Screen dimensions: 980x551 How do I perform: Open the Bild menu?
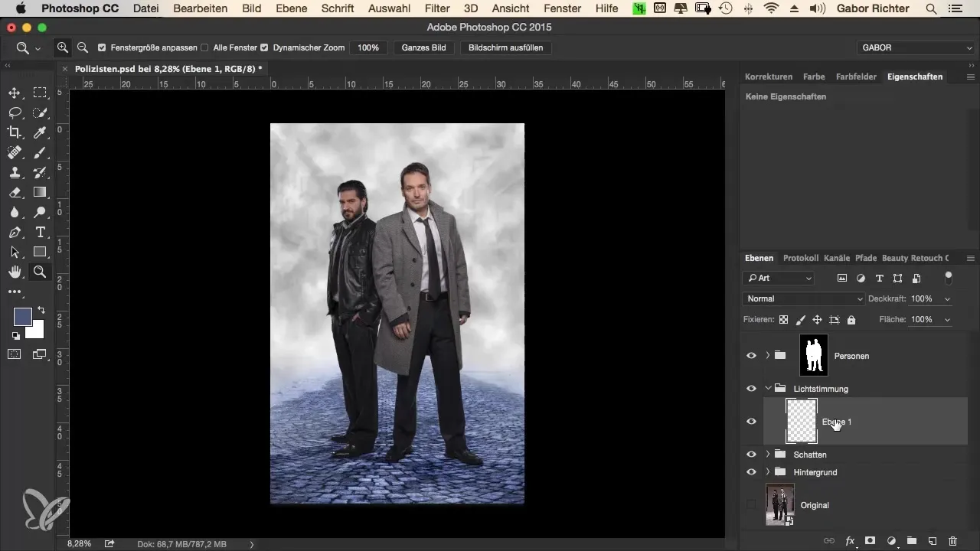coord(251,8)
